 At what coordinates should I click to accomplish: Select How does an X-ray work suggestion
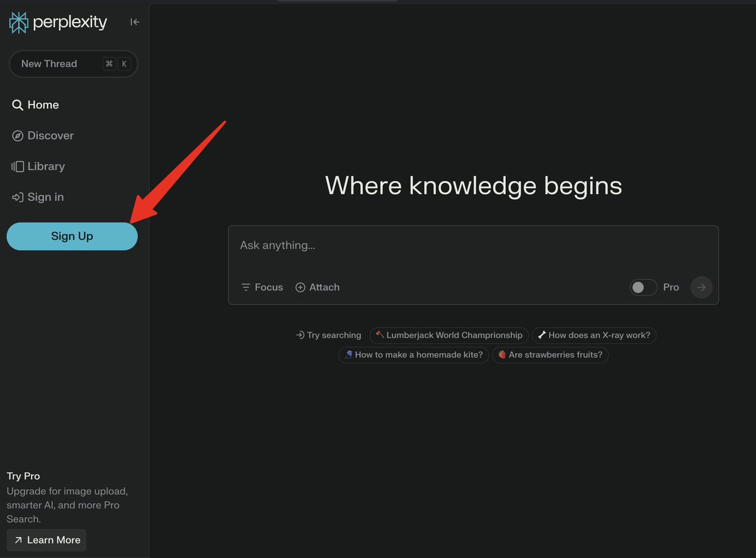click(x=594, y=335)
